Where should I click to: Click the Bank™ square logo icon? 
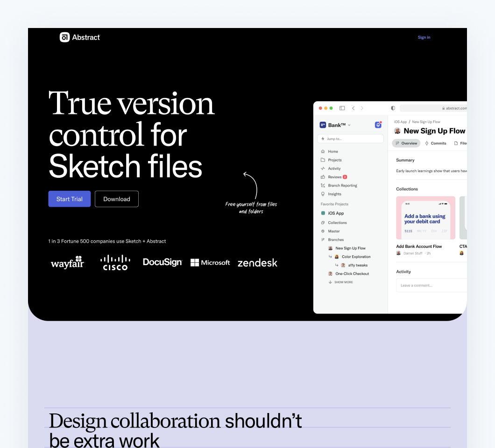(x=323, y=125)
